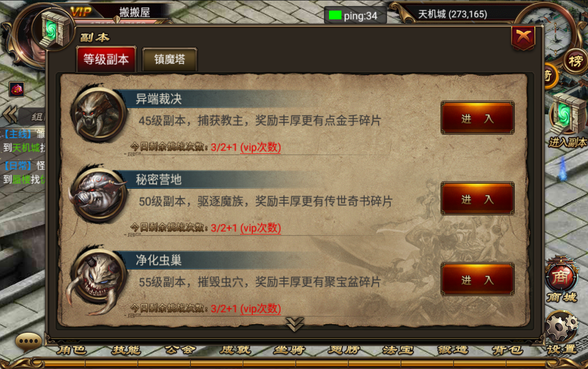588x369 pixels.
Task: Switch to the 镇魔塔 tab
Action: tap(170, 60)
